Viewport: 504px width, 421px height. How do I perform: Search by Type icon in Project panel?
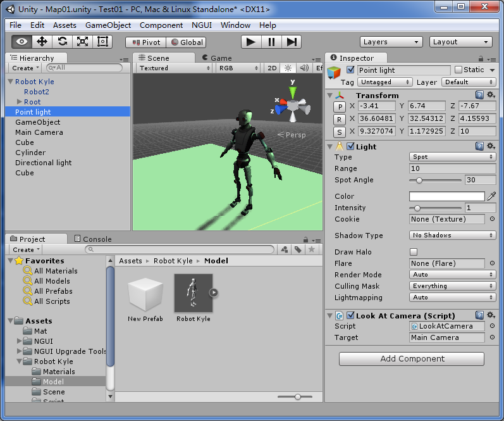(x=285, y=249)
